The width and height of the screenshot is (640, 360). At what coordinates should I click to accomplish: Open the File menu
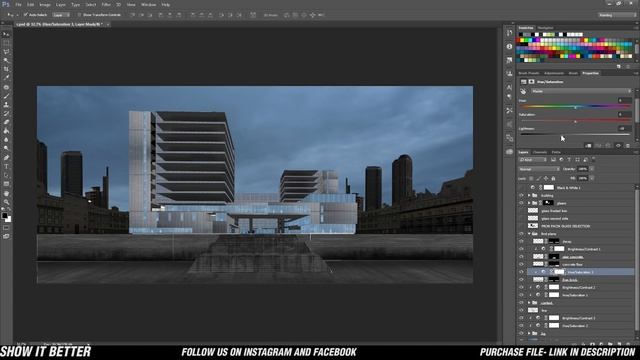click(18, 4)
